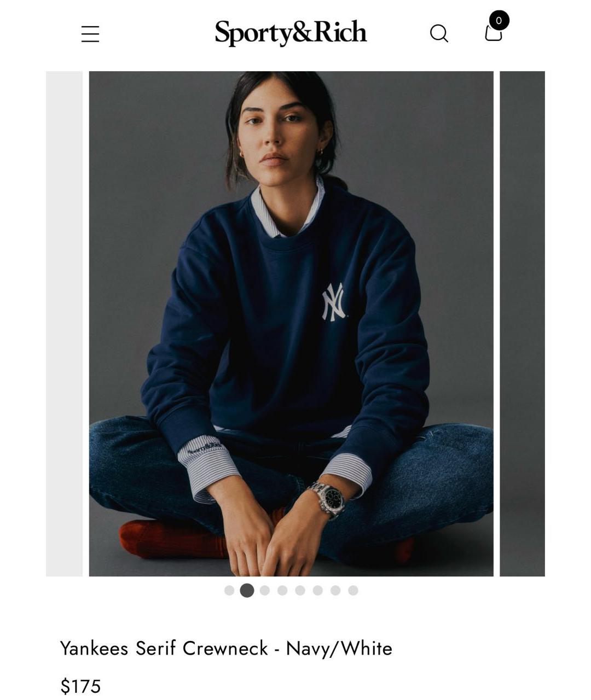Jump to the fourth carousel image dot

click(282, 590)
